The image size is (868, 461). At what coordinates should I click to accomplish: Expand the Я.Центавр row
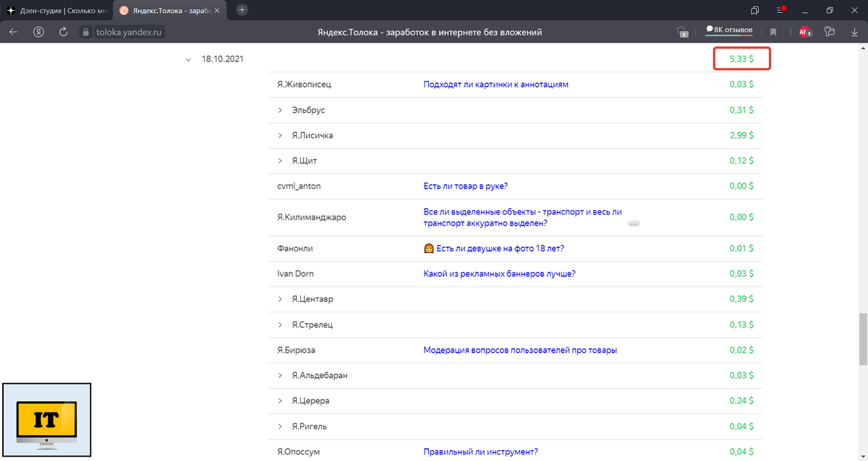click(x=280, y=299)
